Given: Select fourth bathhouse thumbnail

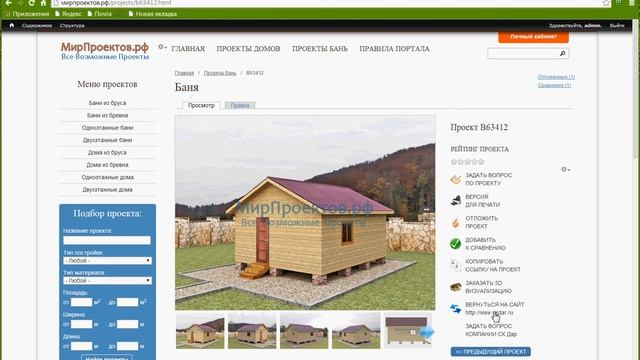Looking at the screenshot, I should coord(356,331).
